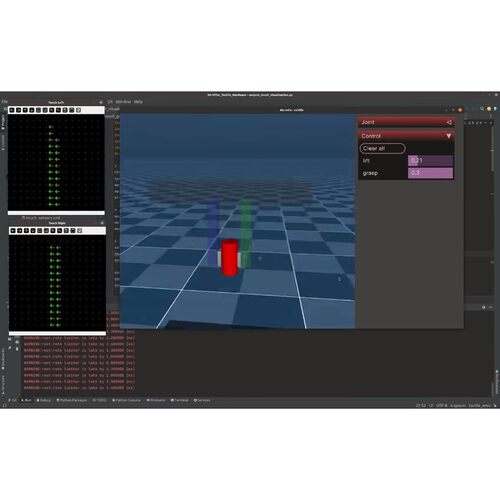Adjust the grasp slider value
Screen dimensions: 500x500
point(430,173)
